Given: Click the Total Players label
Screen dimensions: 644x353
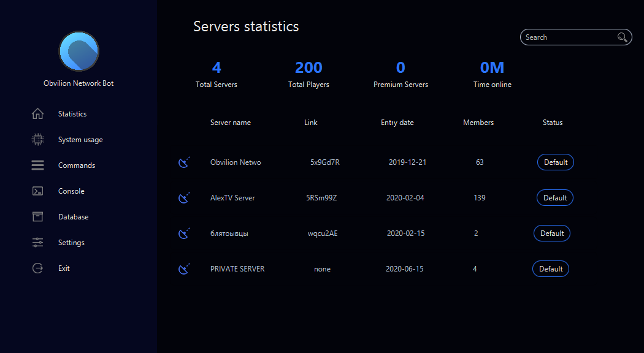Looking at the screenshot, I should tap(309, 85).
